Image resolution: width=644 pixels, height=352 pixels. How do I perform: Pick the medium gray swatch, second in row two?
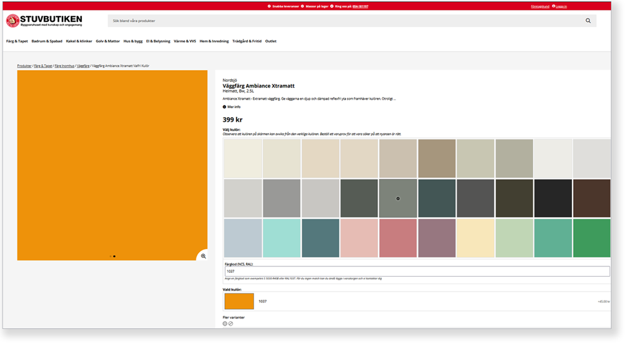tap(281, 198)
